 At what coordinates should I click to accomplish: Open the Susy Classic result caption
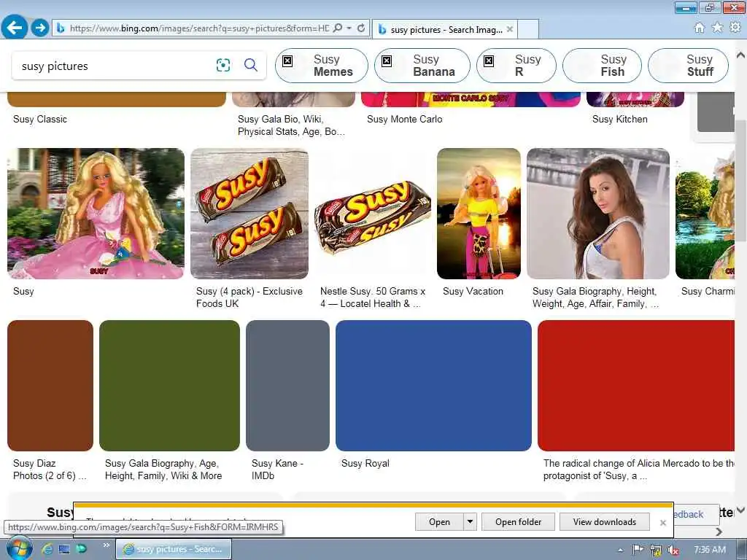tap(40, 120)
